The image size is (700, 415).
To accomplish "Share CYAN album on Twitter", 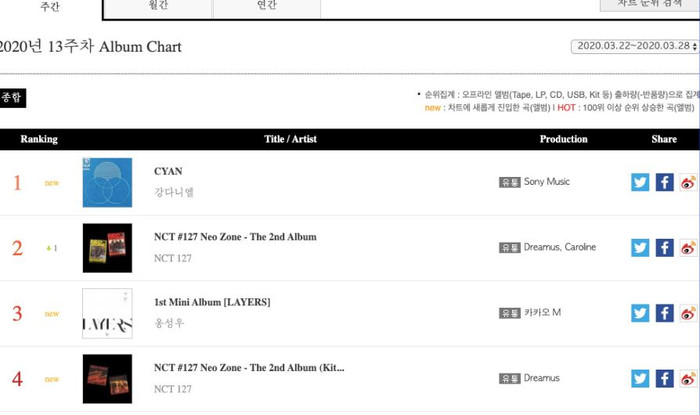I will pos(640,182).
